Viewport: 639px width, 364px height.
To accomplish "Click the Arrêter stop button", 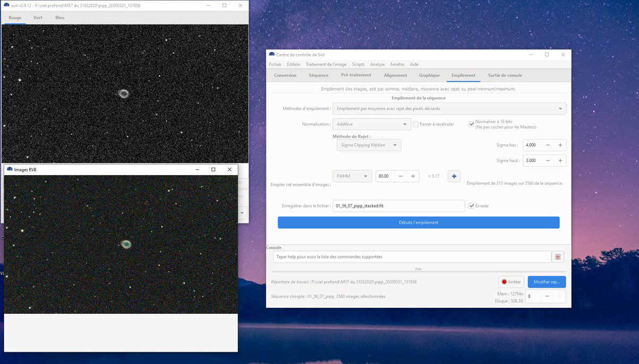I will pyautogui.click(x=511, y=282).
